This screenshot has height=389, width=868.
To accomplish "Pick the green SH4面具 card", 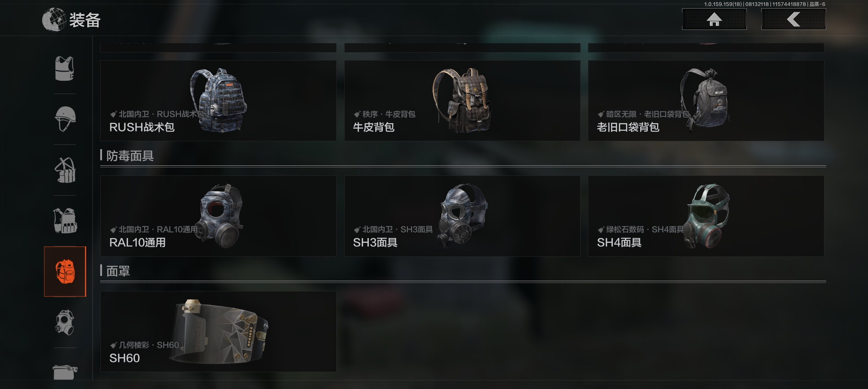I will [706, 216].
